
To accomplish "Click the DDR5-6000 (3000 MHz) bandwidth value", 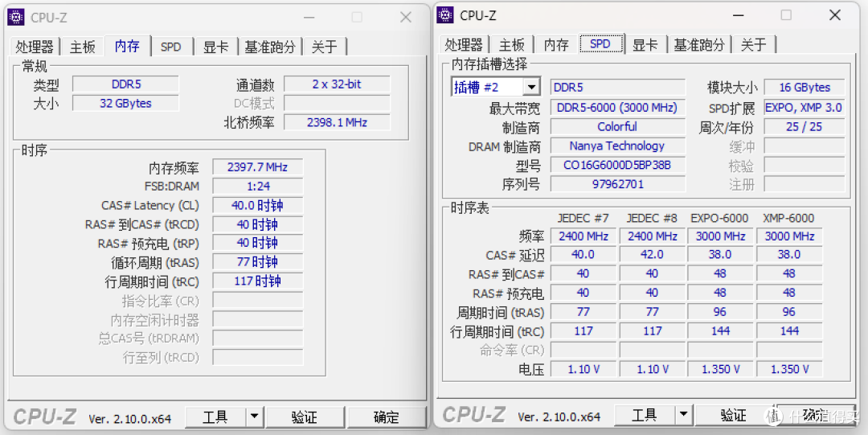I will [x=618, y=108].
